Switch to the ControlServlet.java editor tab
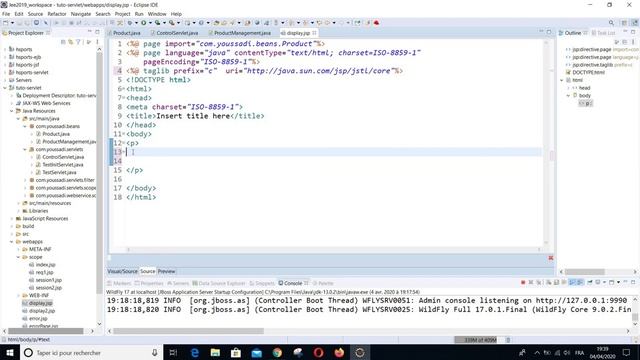The width and height of the screenshot is (640, 360). (177, 33)
